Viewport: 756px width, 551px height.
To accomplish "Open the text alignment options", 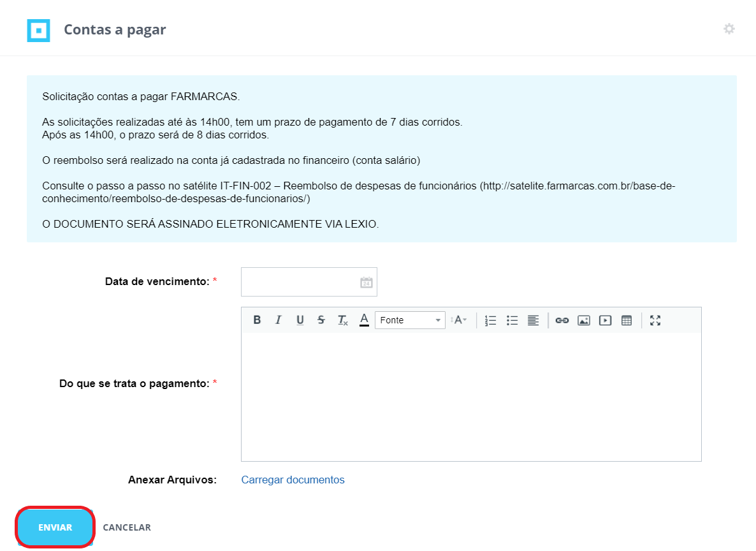I will point(533,320).
